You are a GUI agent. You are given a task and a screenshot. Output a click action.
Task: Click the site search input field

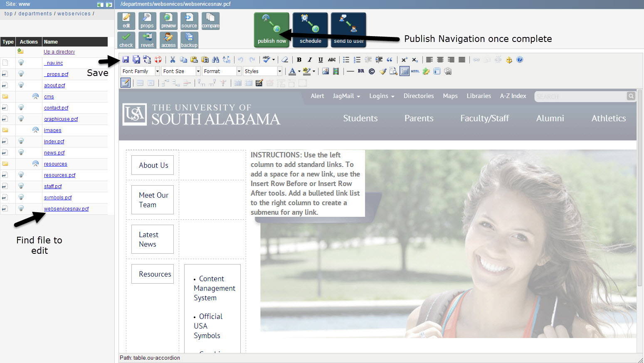(580, 96)
